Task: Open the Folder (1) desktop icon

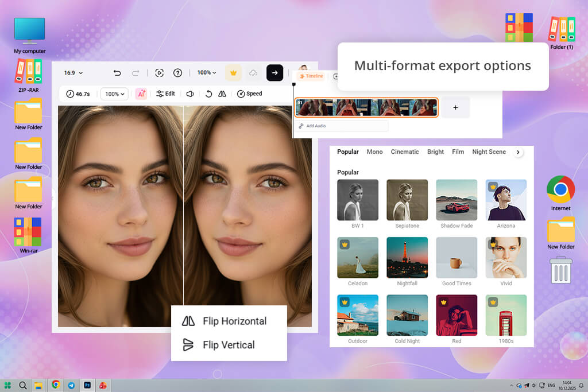Action: pos(562,33)
